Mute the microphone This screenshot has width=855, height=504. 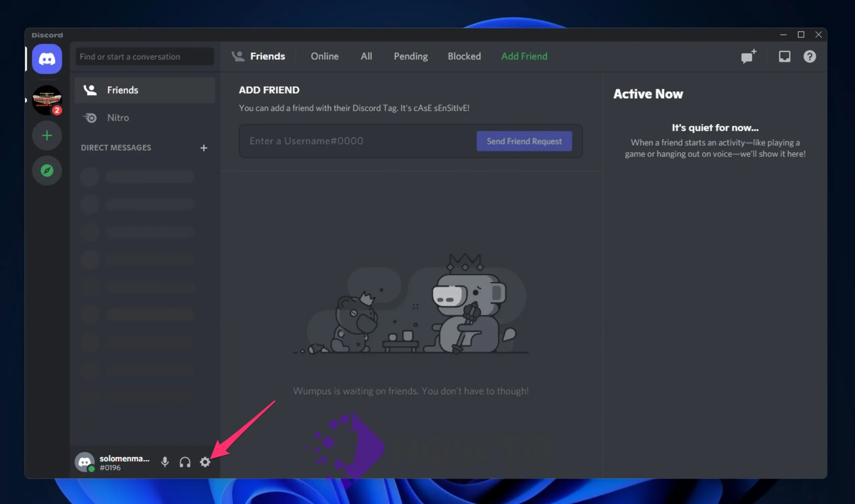tap(165, 462)
